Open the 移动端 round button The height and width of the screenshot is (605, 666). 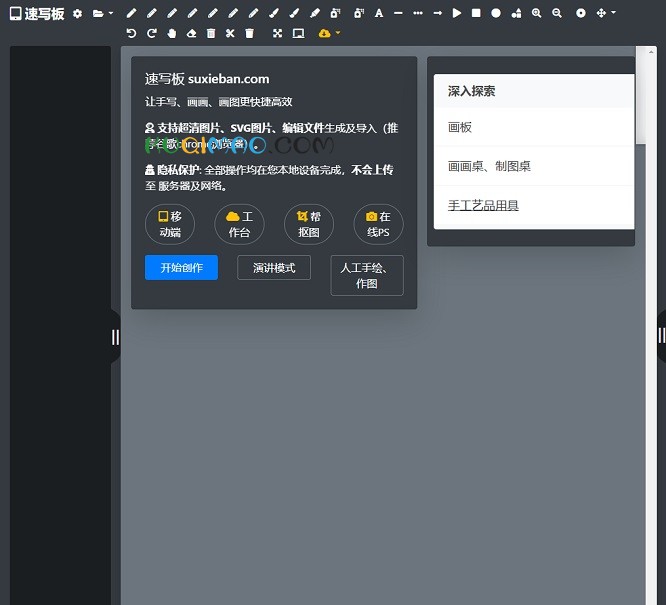pos(170,224)
